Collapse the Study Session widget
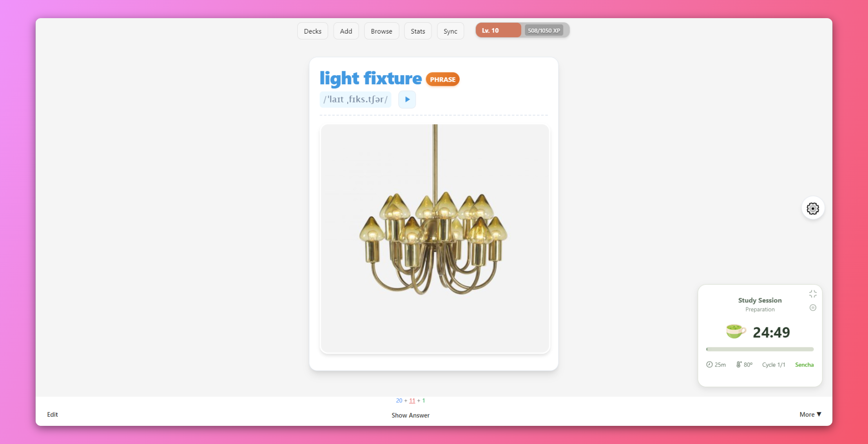 [x=813, y=294]
